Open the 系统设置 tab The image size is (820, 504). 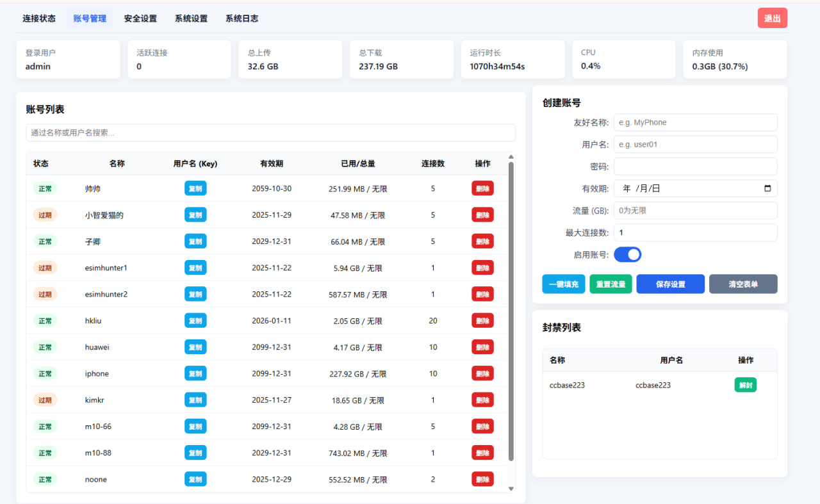191,19
